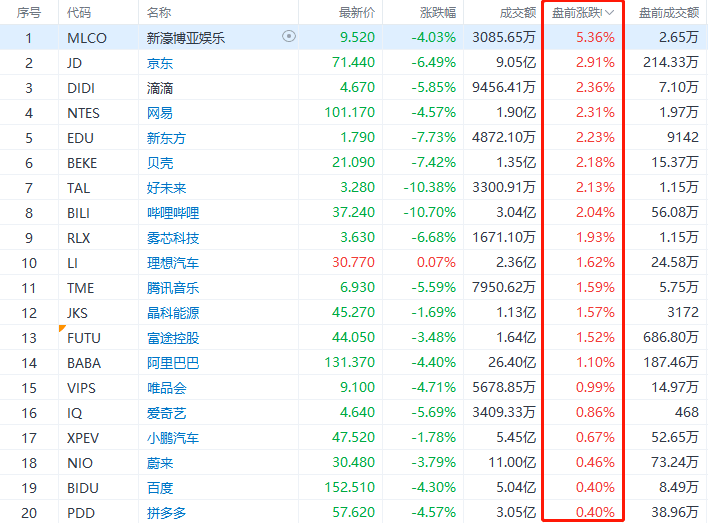This screenshot has width=708, height=523.
Task: Sort by 盘前涨跌 column dropdown arrow
Action: pyautogui.click(x=610, y=13)
